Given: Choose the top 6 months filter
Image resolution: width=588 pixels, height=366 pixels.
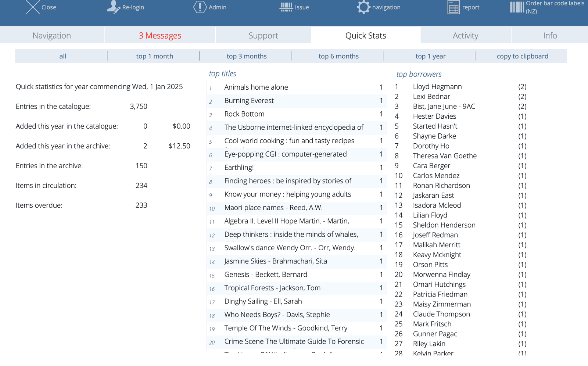Looking at the screenshot, I should pyautogui.click(x=338, y=56).
